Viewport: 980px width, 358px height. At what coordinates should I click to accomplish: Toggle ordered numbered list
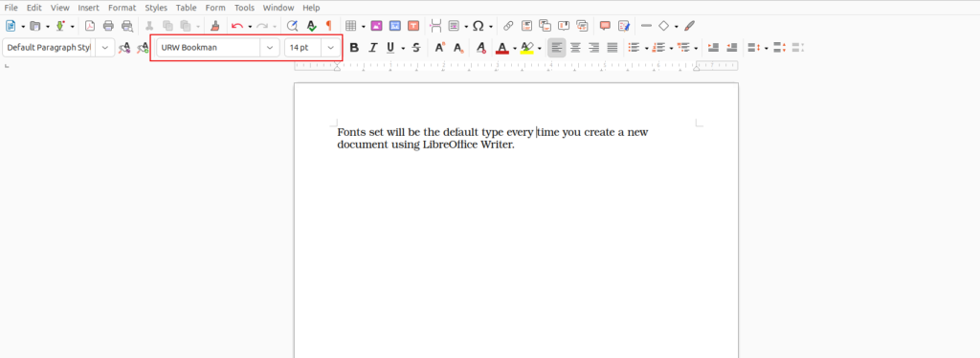click(x=658, y=48)
